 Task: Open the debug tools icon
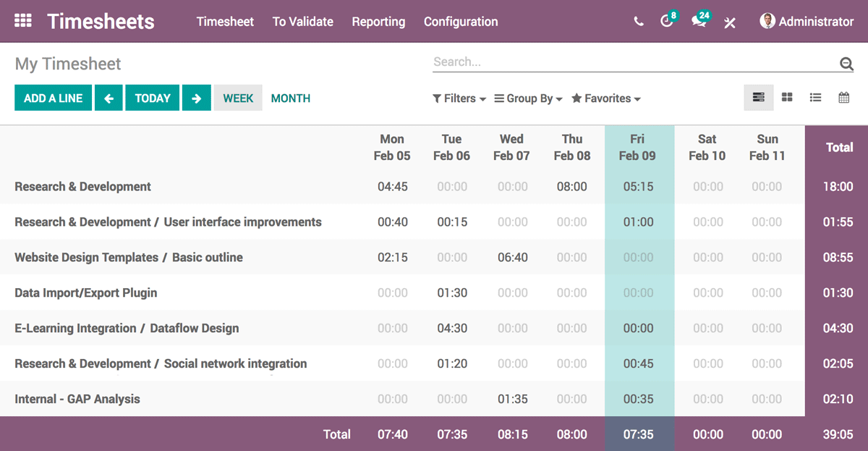click(730, 22)
